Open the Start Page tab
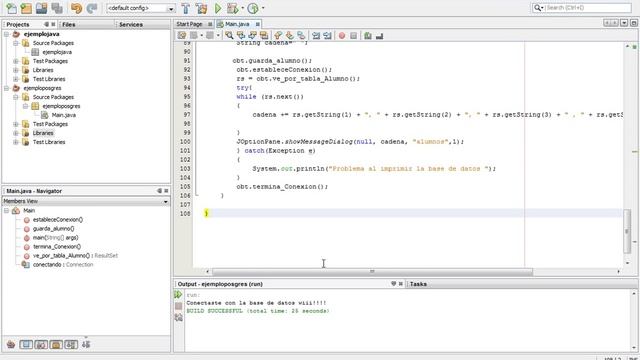The width and height of the screenshot is (640, 360). click(189, 24)
